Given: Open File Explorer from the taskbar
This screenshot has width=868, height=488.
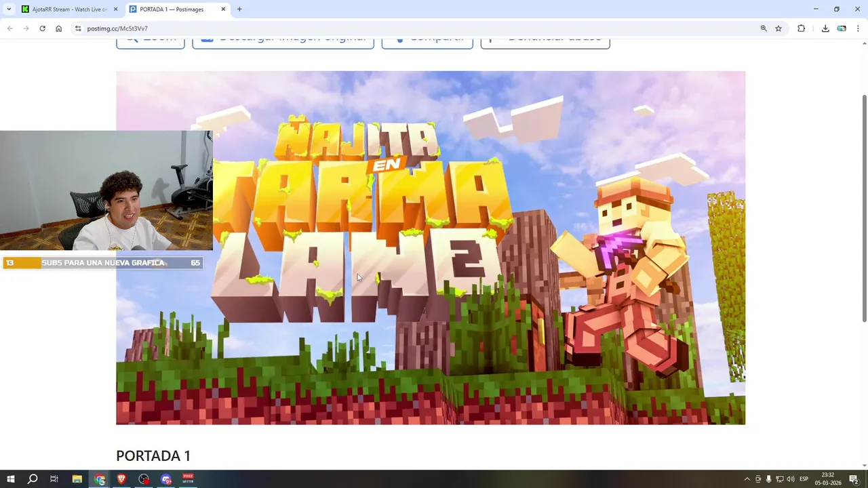Looking at the screenshot, I should pyautogui.click(x=77, y=479).
